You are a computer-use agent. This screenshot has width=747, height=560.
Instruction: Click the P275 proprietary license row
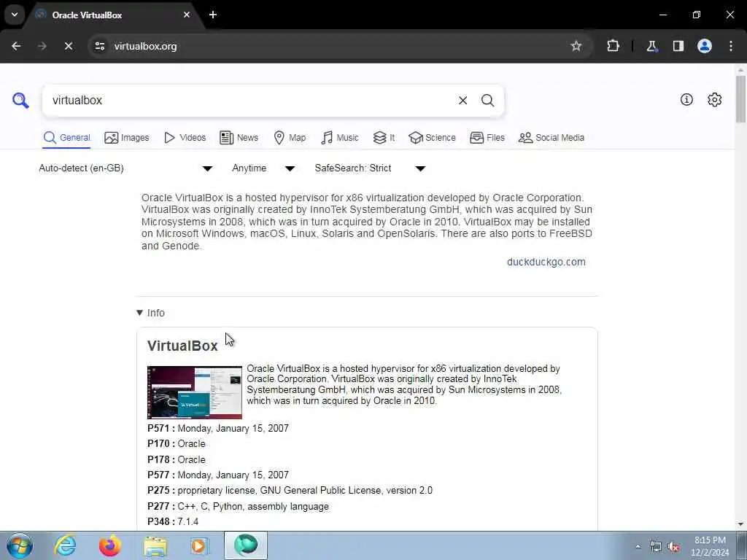click(x=290, y=491)
